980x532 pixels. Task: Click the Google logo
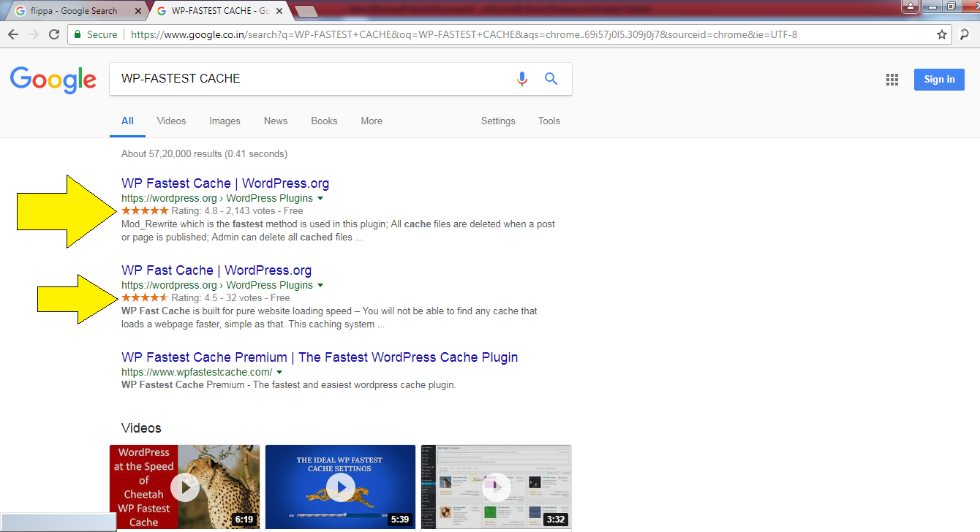pos(53,80)
